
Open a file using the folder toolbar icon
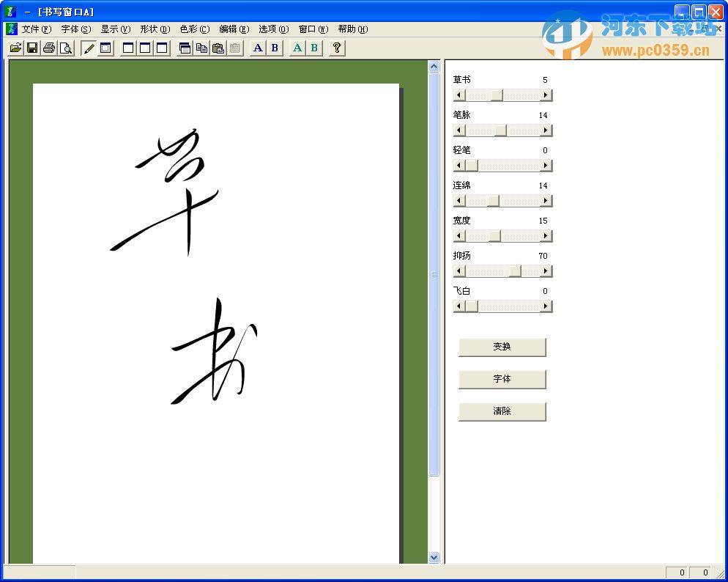[x=16, y=48]
